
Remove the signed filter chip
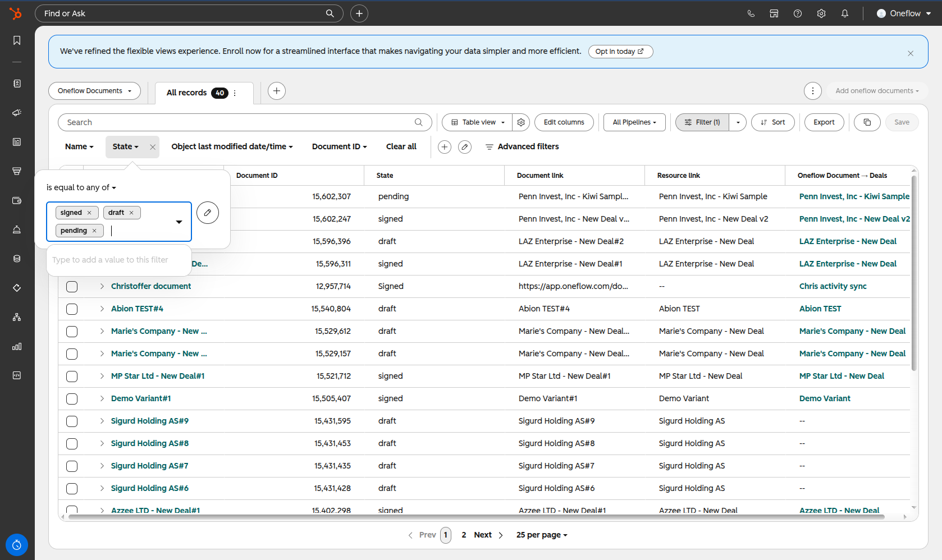tap(89, 213)
